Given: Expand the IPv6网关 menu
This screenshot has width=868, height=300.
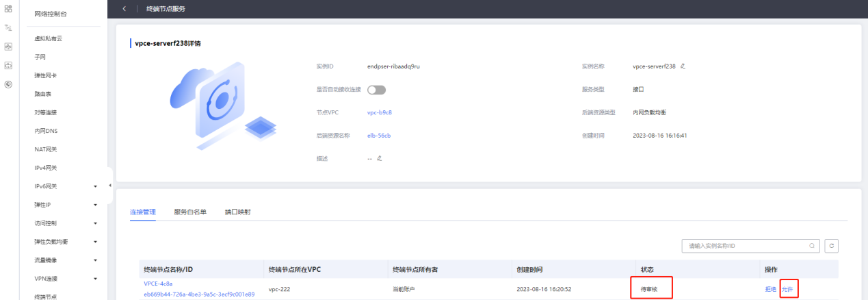Looking at the screenshot, I should 95,186.
